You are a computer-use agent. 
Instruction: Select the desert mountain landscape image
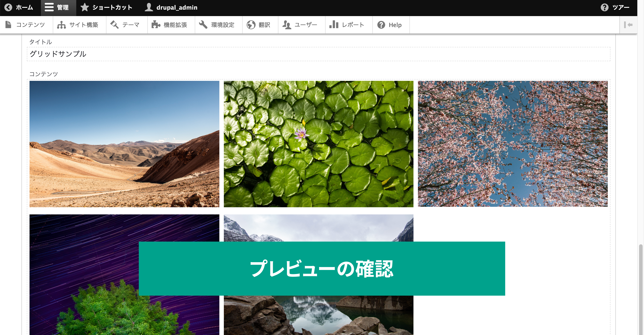pyautogui.click(x=124, y=144)
